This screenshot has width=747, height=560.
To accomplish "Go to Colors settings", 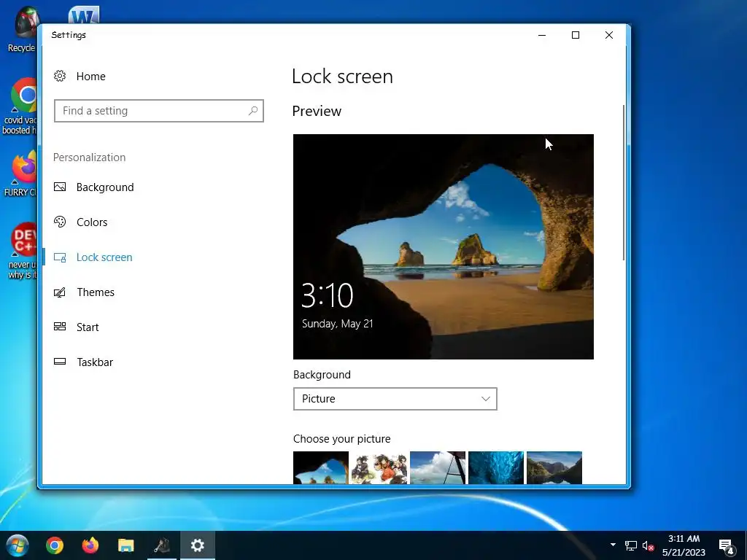I will point(92,222).
